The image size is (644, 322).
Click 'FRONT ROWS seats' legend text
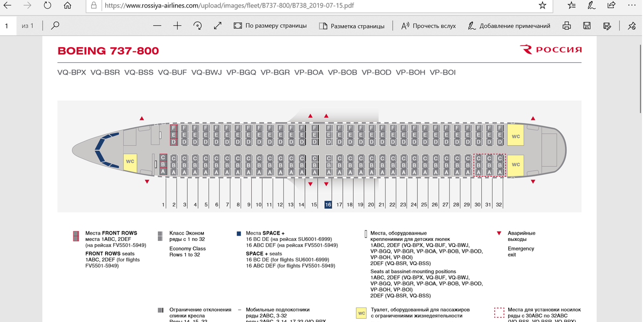(x=111, y=253)
